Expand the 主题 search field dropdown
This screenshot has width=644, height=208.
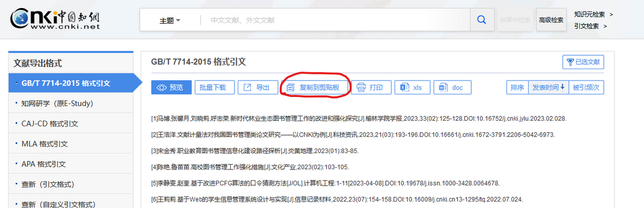[170, 20]
